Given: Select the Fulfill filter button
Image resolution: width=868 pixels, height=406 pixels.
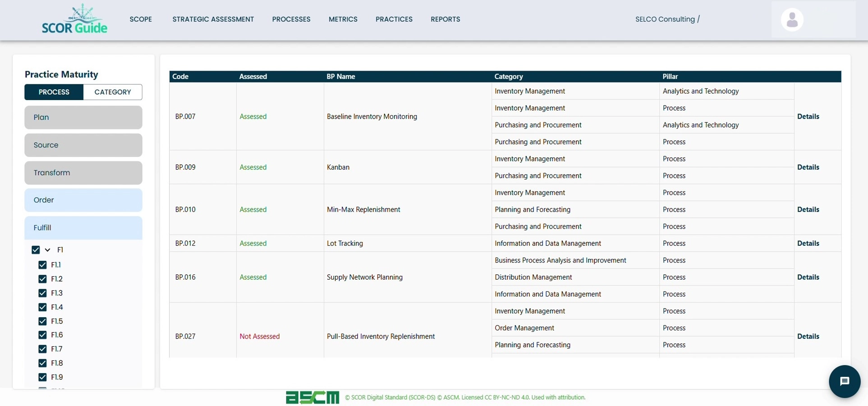Looking at the screenshot, I should pyautogui.click(x=83, y=227).
